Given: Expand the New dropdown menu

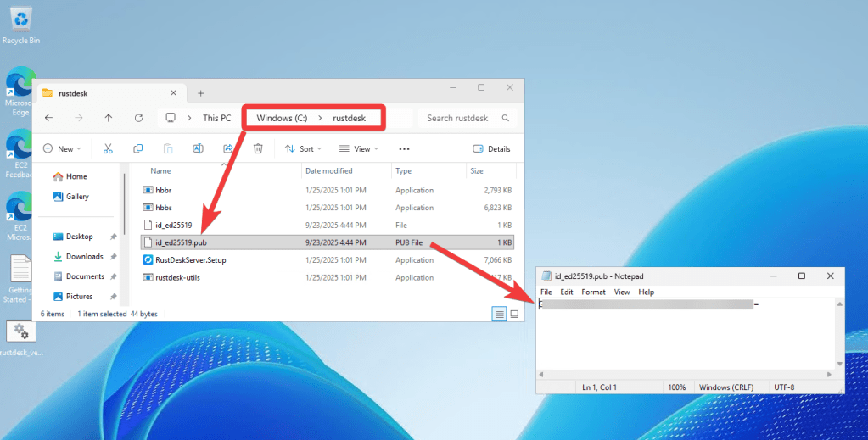Looking at the screenshot, I should pos(62,148).
